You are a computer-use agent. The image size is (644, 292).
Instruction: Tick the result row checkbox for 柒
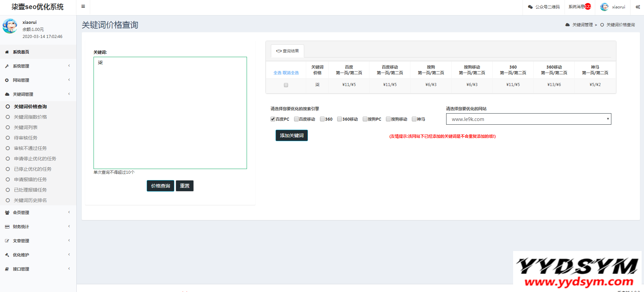coord(286,85)
